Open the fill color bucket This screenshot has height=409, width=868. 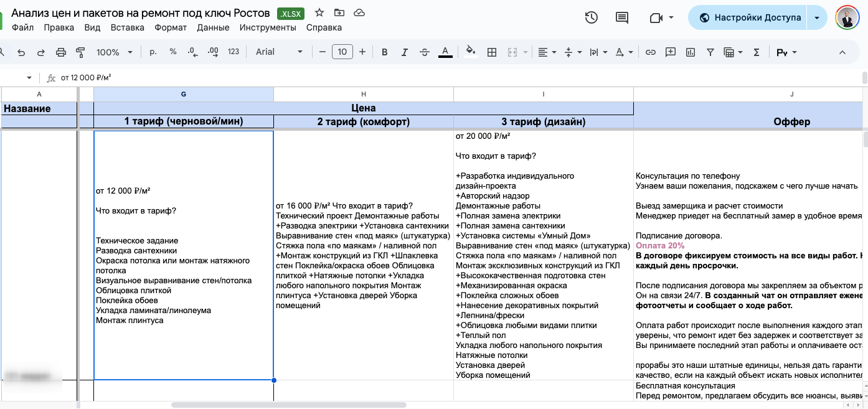[471, 52]
